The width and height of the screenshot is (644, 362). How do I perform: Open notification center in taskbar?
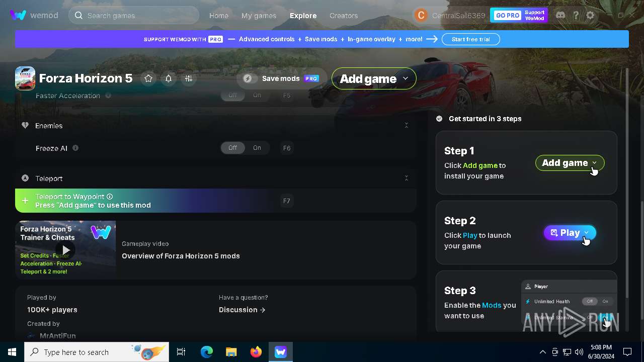pos(627,352)
